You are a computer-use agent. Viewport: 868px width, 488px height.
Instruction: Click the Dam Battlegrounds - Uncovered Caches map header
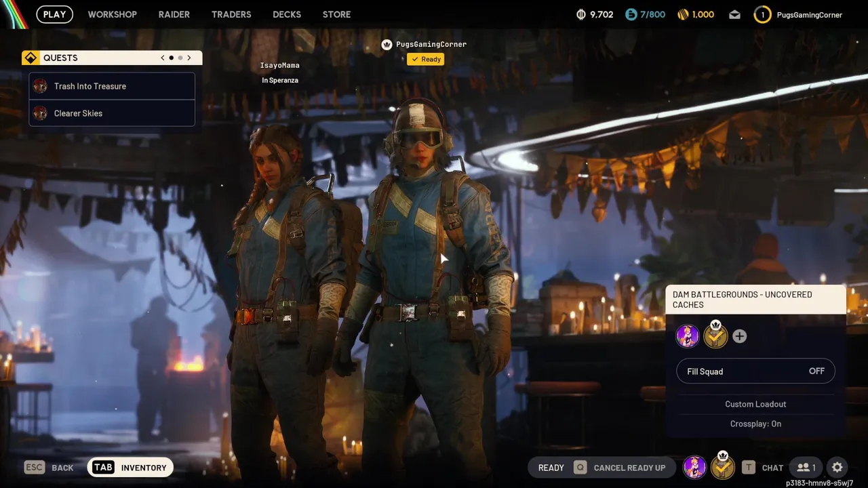click(756, 300)
